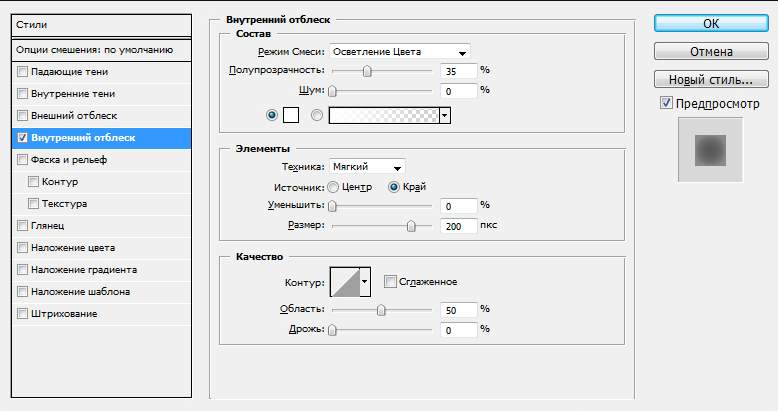This screenshot has height=411, width=778.
Task: Click the OK button
Action: pos(711,23)
